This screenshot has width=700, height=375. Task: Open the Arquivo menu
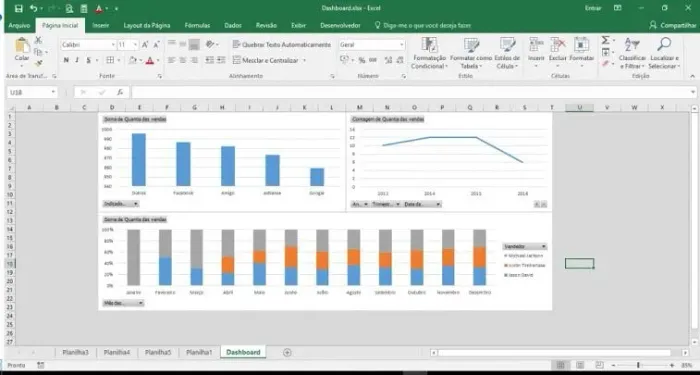pyautogui.click(x=19, y=26)
